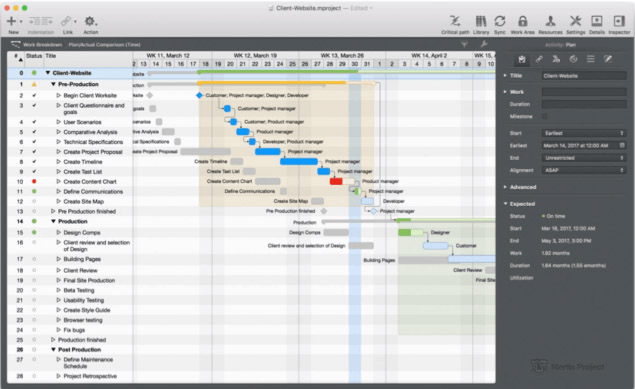
Task: Open the Action gear menu
Action: 90,21
